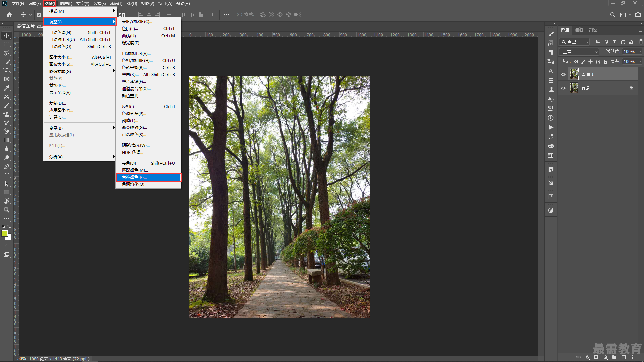Click the Home icon in options bar
Screen dimensions: 644x362
[9, 15]
